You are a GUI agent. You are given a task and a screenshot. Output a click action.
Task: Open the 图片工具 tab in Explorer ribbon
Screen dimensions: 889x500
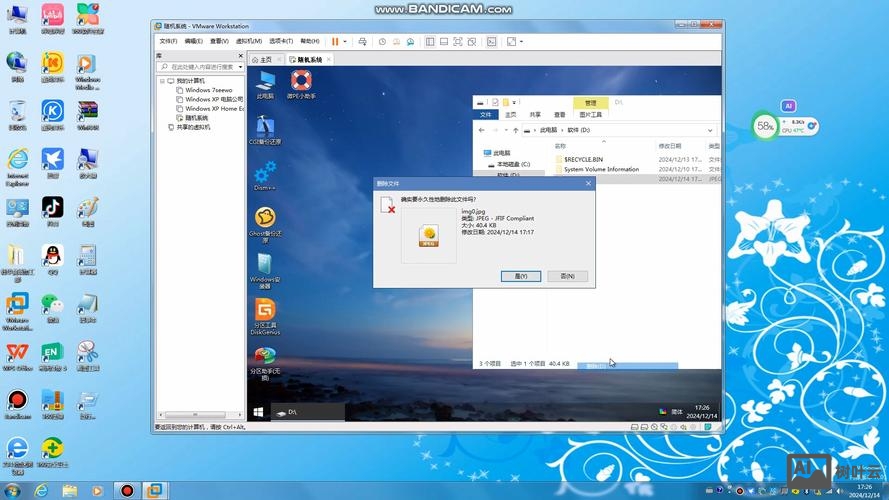pos(590,115)
